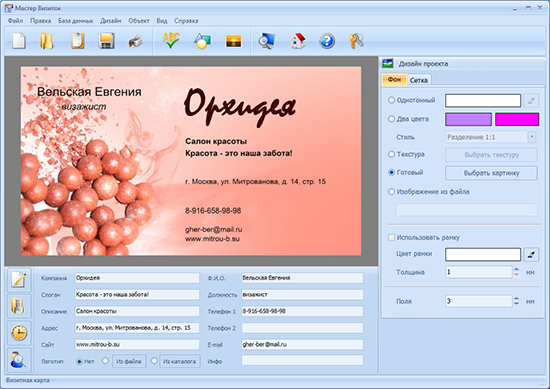Click the Из каталога logo button
This screenshot has width=550, height=389.
click(x=180, y=361)
